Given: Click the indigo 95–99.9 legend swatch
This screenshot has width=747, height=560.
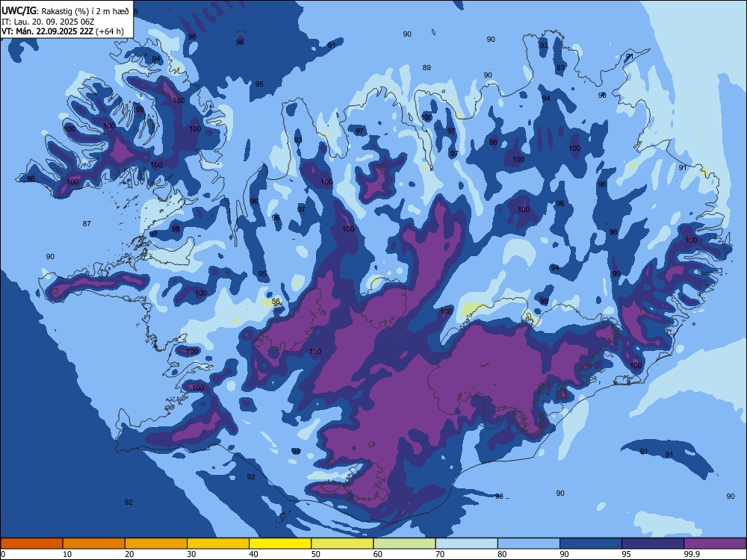Looking at the screenshot, I should [653, 544].
